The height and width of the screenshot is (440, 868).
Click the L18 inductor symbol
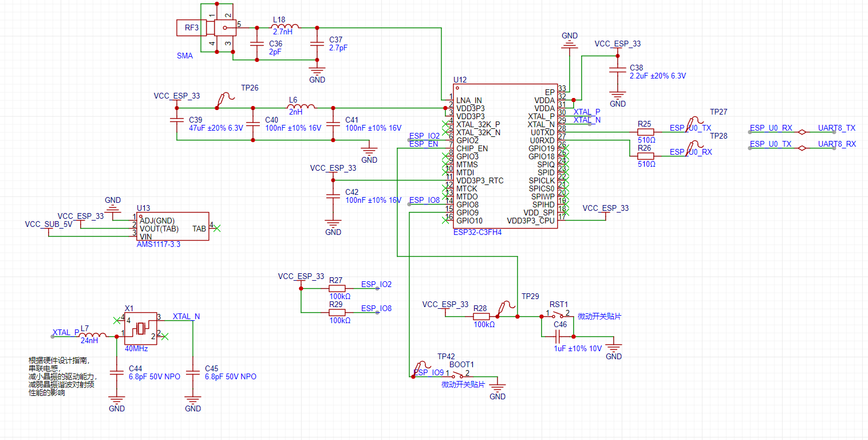coord(286,26)
